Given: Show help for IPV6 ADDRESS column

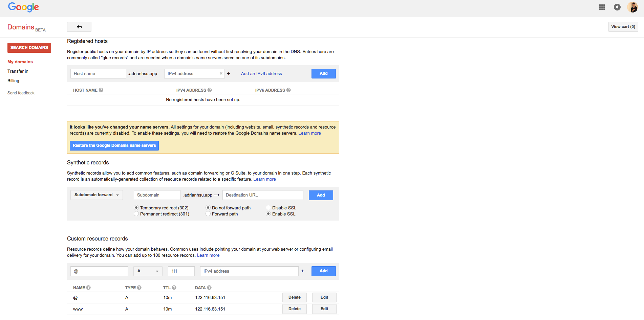Looking at the screenshot, I should point(288,90).
